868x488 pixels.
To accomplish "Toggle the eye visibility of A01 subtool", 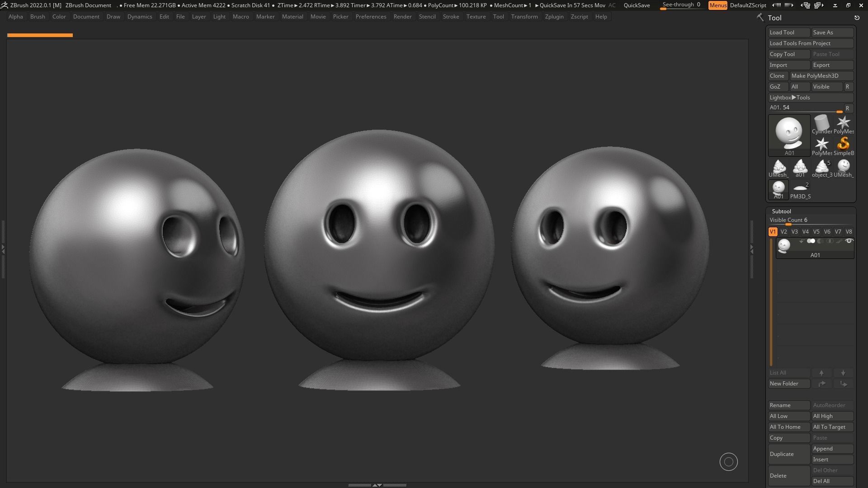I will click(x=849, y=241).
